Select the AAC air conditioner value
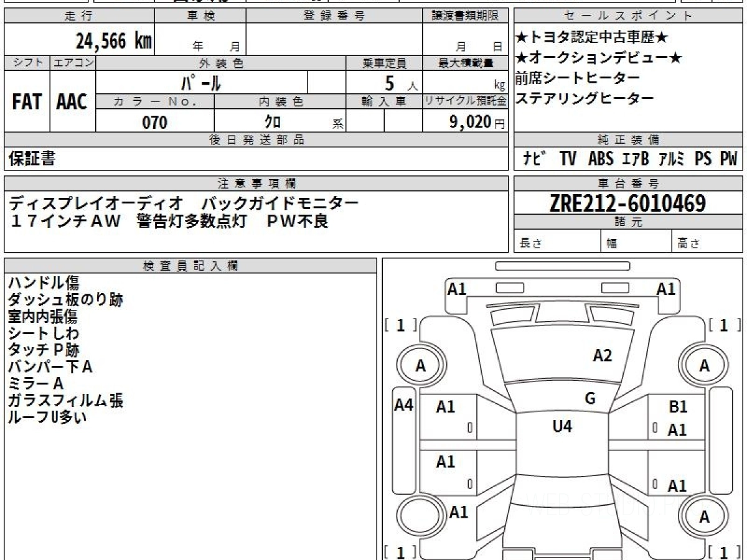This screenshot has width=747, height=560. pos(73,102)
